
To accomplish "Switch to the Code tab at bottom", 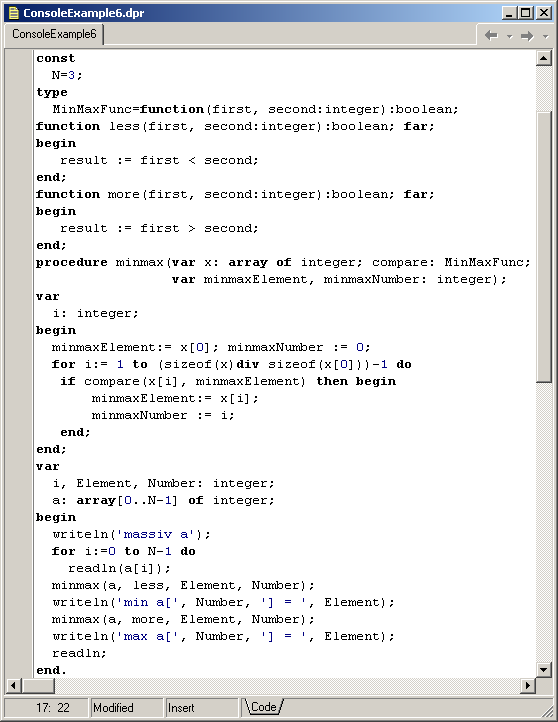I will [263, 707].
